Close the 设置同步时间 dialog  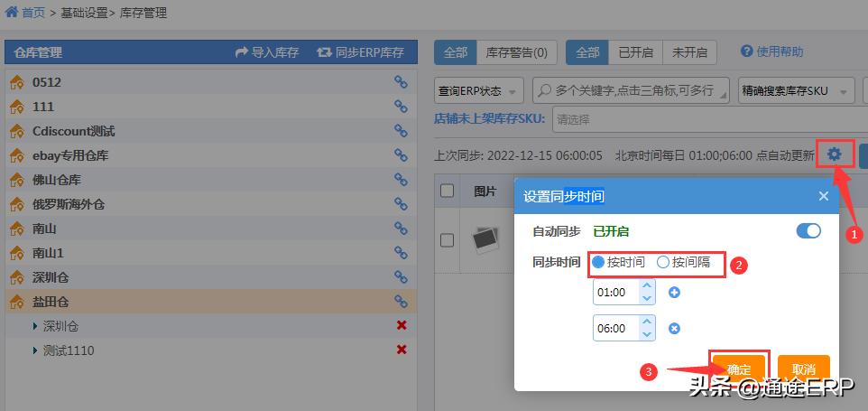pos(823,196)
